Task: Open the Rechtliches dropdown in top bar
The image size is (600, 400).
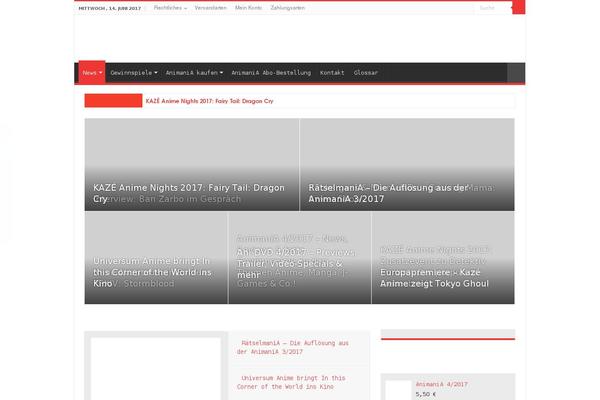Action: 170,8
